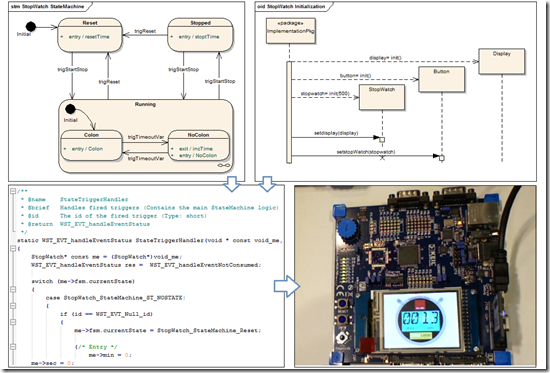Select the Colon substate
550x373 pixels.
point(91,146)
